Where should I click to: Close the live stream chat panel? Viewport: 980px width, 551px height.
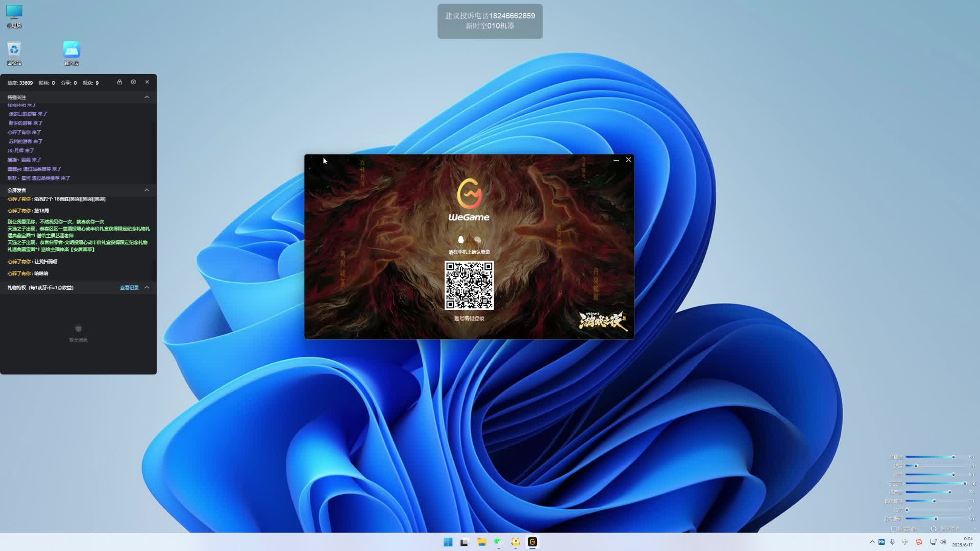pyautogui.click(x=147, y=82)
